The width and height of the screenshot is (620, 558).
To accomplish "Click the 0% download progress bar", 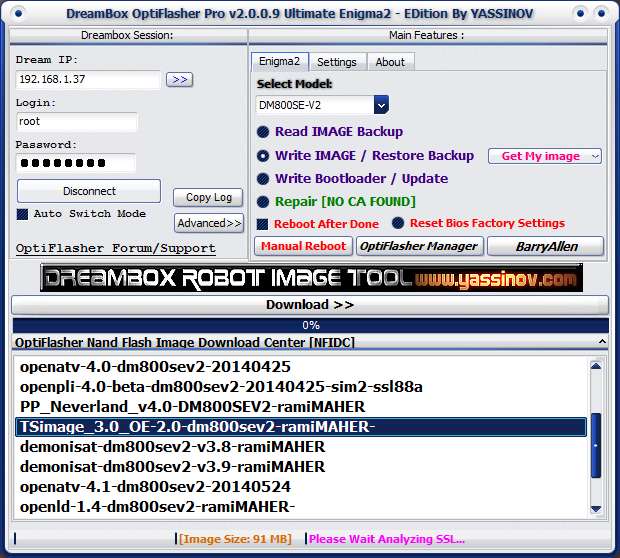I will click(x=311, y=325).
